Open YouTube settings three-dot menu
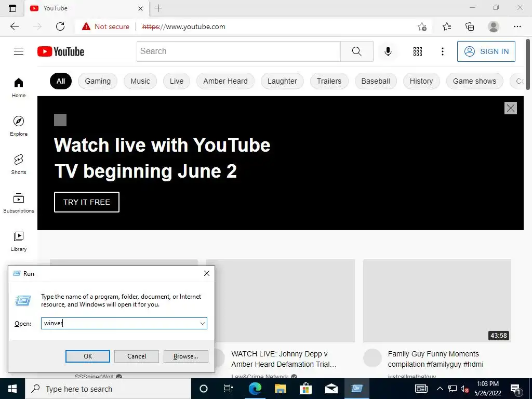 443,51
